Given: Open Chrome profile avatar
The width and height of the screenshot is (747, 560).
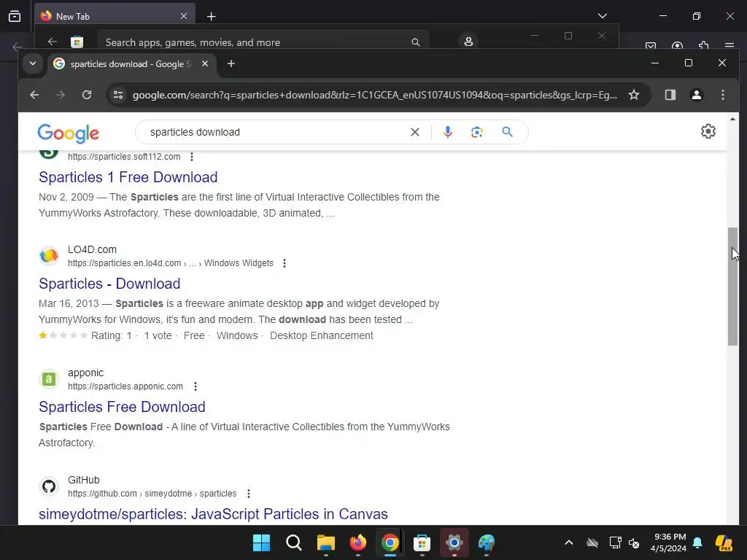Looking at the screenshot, I should 697,95.
